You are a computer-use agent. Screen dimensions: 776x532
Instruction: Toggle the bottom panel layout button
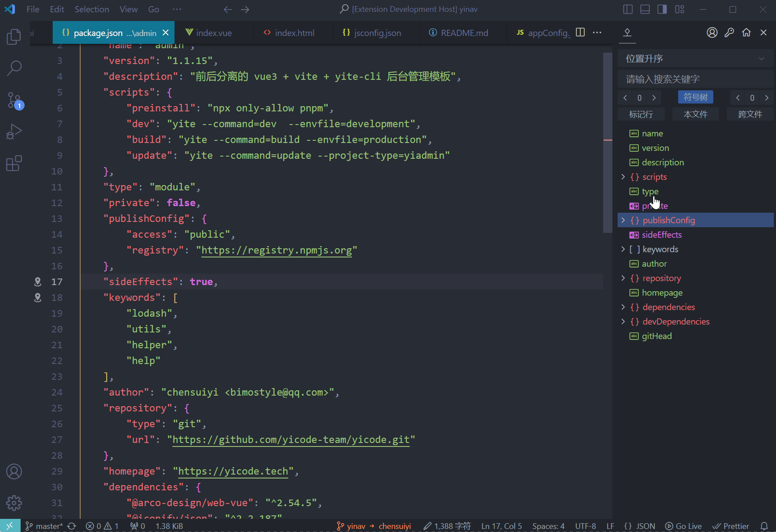[645, 9]
